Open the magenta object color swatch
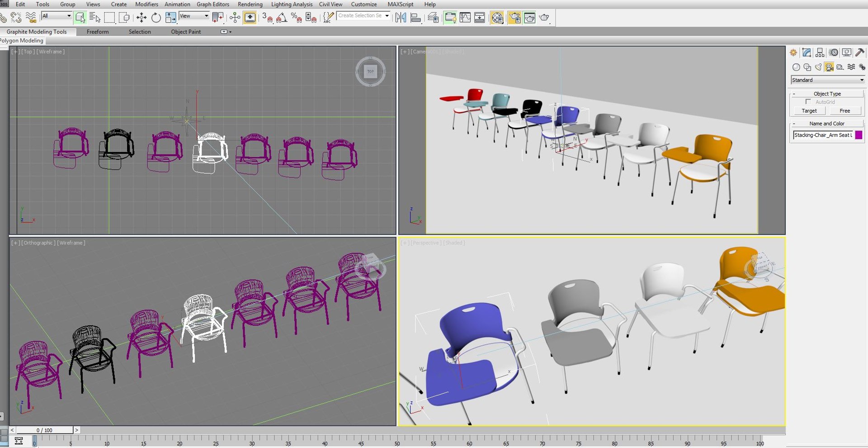 [x=859, y=135]
